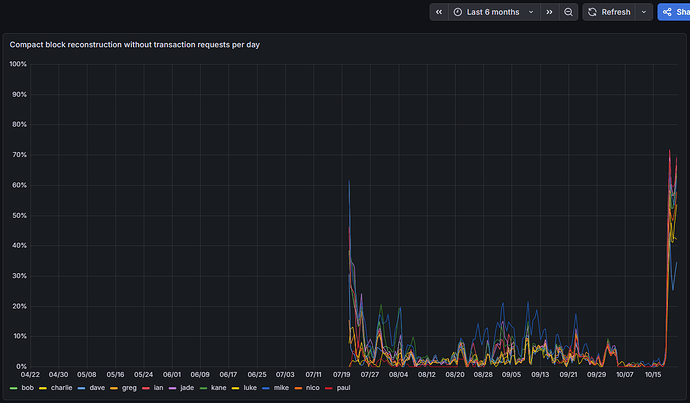Click the share icon on blue button

click(667, 12)
